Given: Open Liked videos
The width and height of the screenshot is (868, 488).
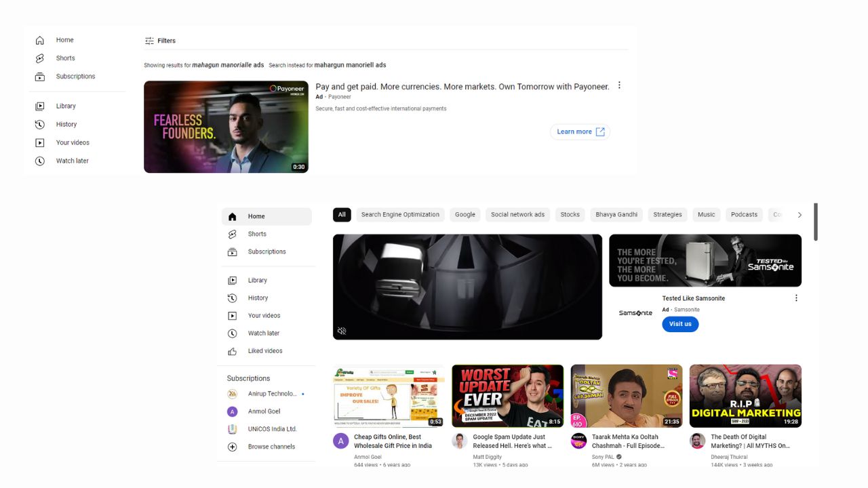Looking at the screenshot, I should 264,350.
